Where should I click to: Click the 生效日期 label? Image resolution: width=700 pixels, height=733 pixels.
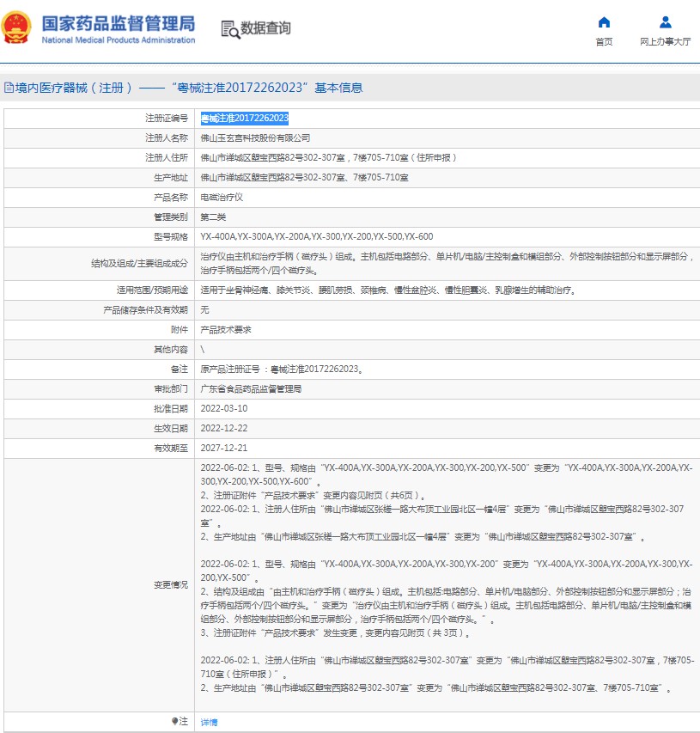coord(171,428)
